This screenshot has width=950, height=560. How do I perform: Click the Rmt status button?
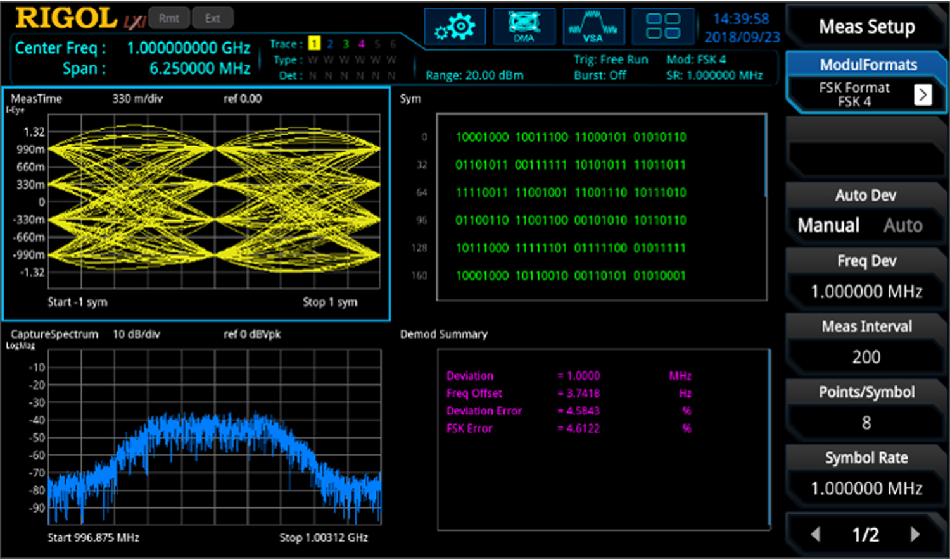[168, 18]
